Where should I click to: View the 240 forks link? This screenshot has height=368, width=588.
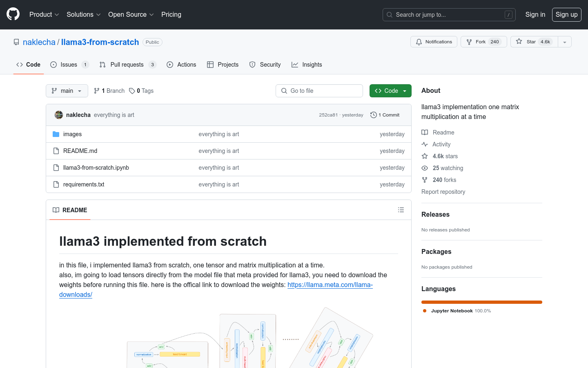pyautogui.click(x=439, y=180)
